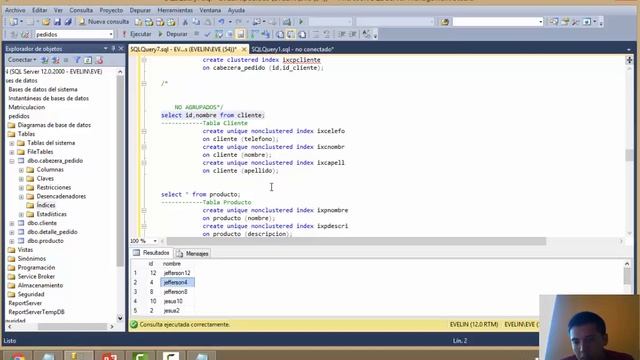The width and height of the screenshot is (640, 360).
Task: Switch to SQLQuery1.sql tab
Action: click(292, 49)
